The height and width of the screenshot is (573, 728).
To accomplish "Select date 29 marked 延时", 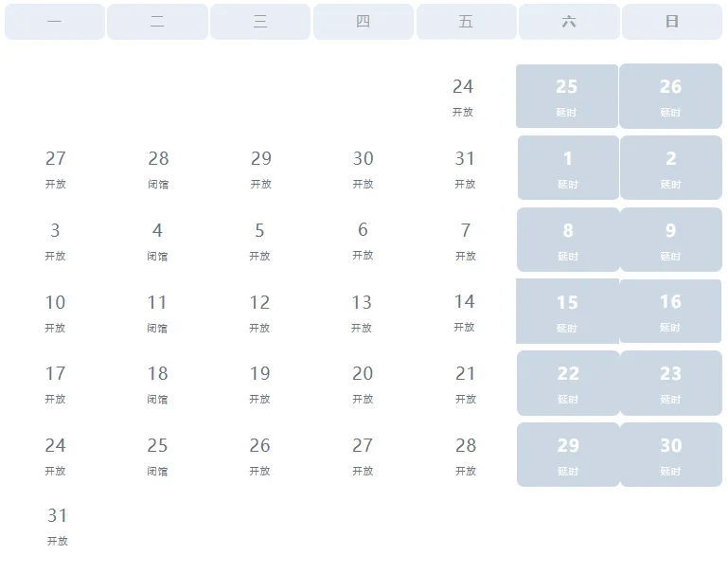I will tap(568, 455).
